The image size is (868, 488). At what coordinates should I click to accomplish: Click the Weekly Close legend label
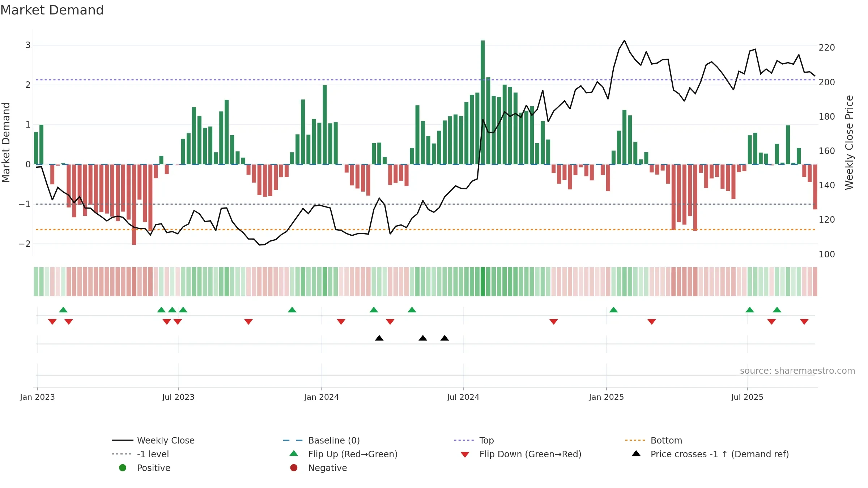(x=166, y=440)
